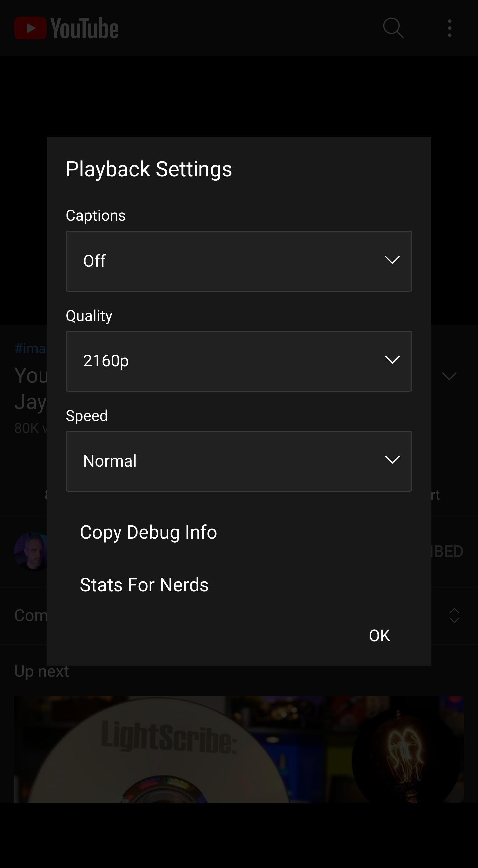Confirm settings with OK
478x868 pixels.
click(379, 635)
